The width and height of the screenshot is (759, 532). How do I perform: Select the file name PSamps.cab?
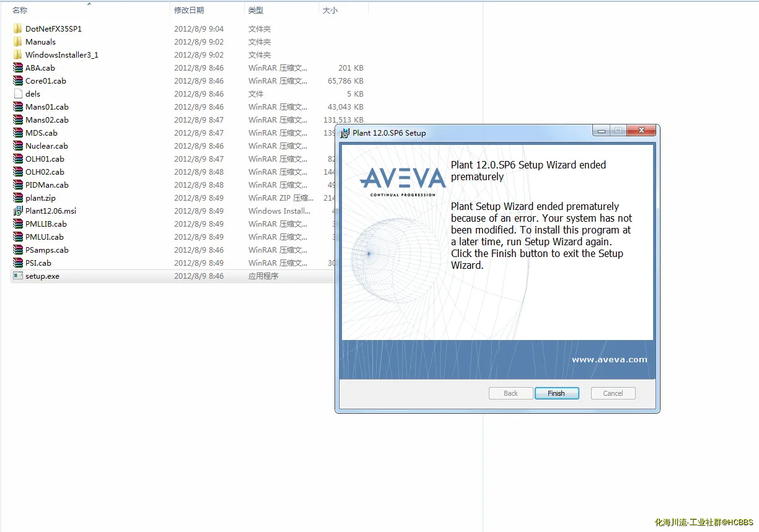[x=47, y=250]
